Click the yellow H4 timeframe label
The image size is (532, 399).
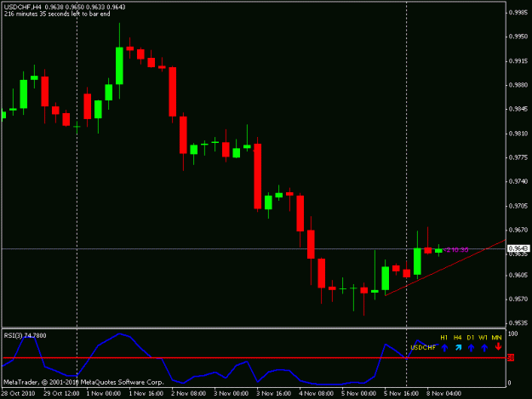pos(458,338)
